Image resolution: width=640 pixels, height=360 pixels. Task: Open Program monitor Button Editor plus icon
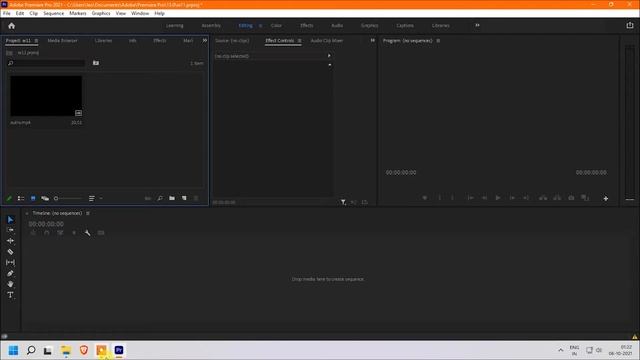606,198
